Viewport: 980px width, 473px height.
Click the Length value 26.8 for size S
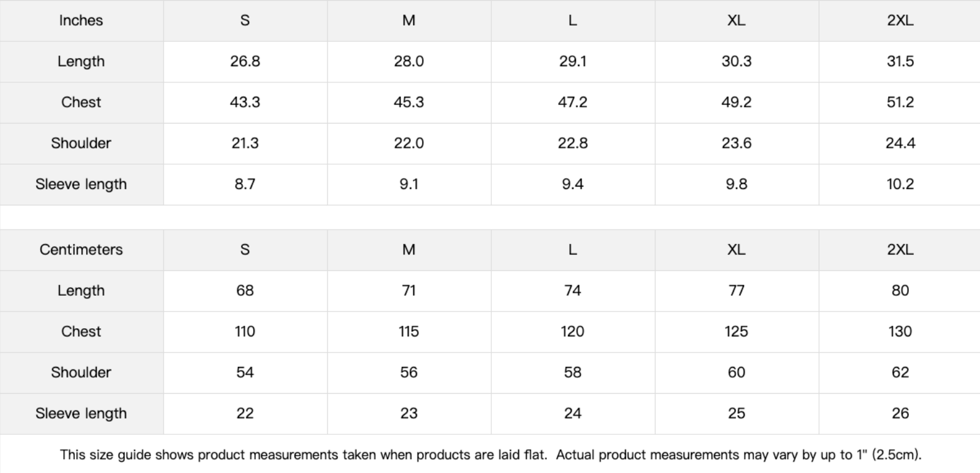pos(245,61)
